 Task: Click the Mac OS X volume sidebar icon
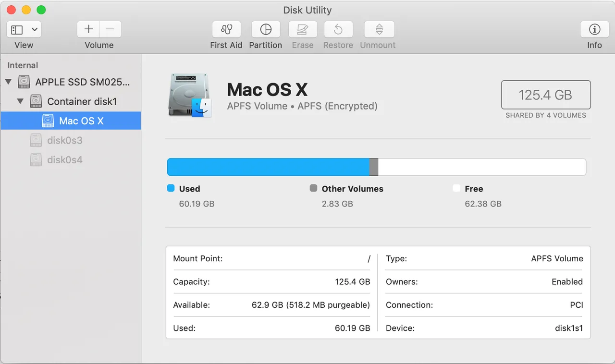point(48,121)
